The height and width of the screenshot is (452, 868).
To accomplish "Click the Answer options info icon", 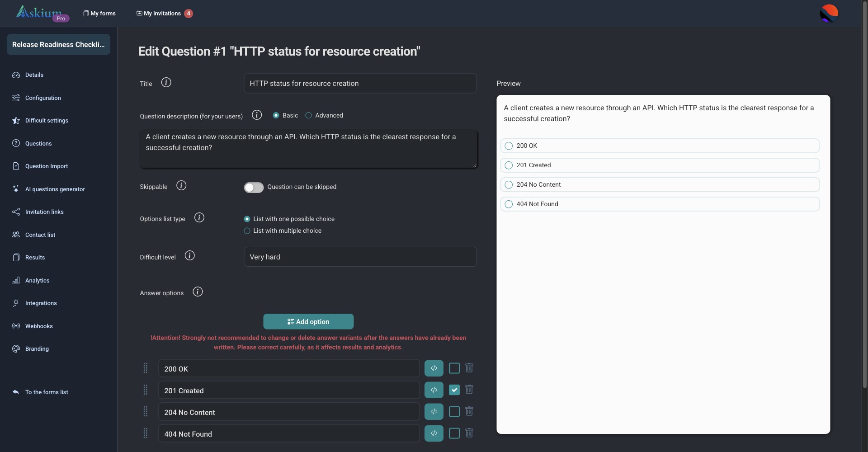I will point(198,292).
